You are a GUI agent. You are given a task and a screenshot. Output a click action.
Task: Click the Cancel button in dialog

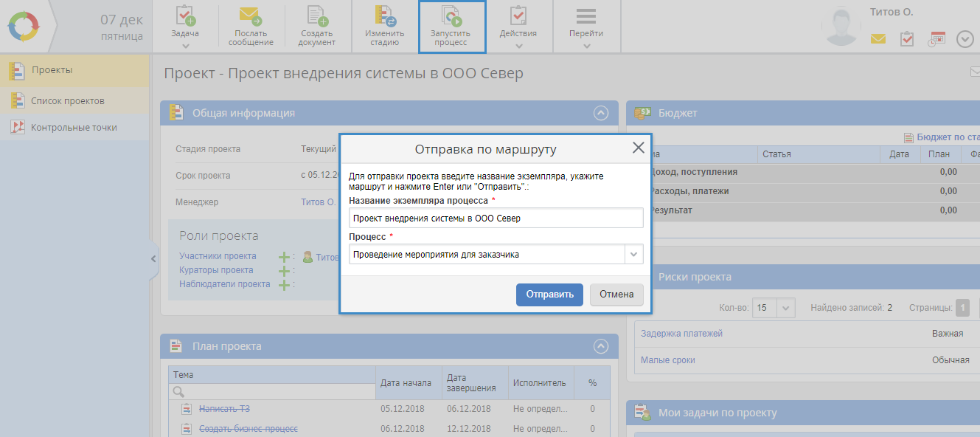[x=616, y=295]
